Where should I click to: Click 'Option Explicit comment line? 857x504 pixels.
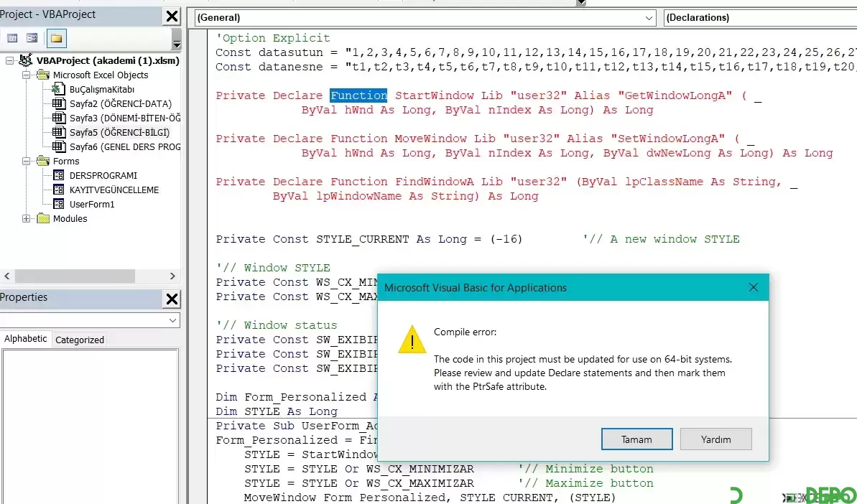click(x=273, y=38)
